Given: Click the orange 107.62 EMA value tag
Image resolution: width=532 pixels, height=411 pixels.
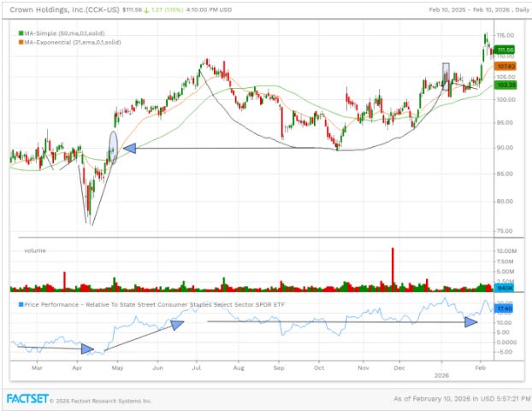Looking at the screenshot, I should pos(505,66).
